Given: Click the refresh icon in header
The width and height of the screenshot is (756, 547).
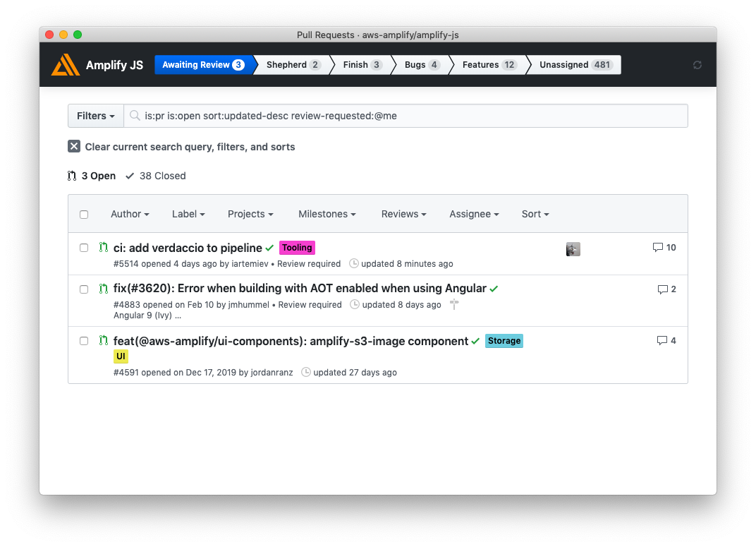Looking at the screenshot, I should point(697,65).
